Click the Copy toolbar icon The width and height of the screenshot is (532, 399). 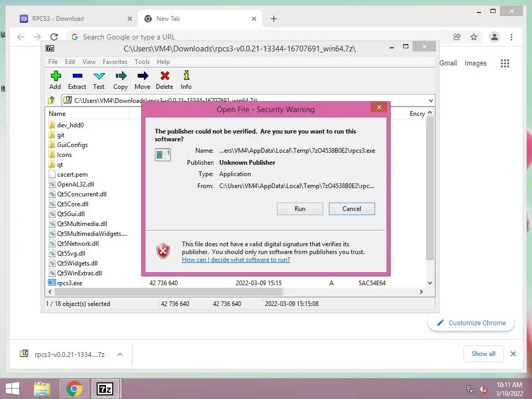point(121,80)
